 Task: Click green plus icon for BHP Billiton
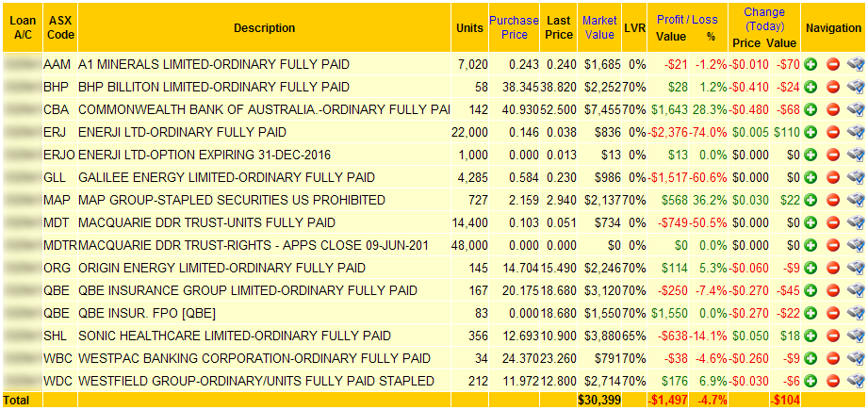pos(811,87)
